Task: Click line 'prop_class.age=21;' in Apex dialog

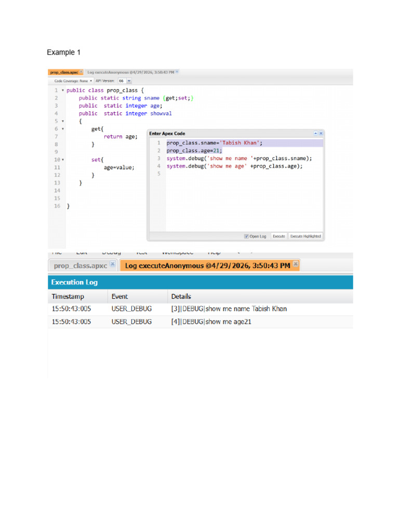Action: point(194,151)
